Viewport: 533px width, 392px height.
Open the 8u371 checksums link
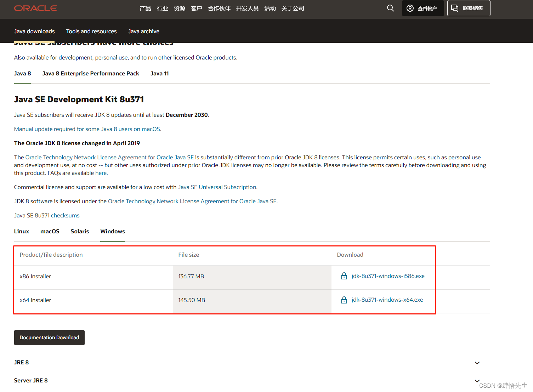coord(65,215)
